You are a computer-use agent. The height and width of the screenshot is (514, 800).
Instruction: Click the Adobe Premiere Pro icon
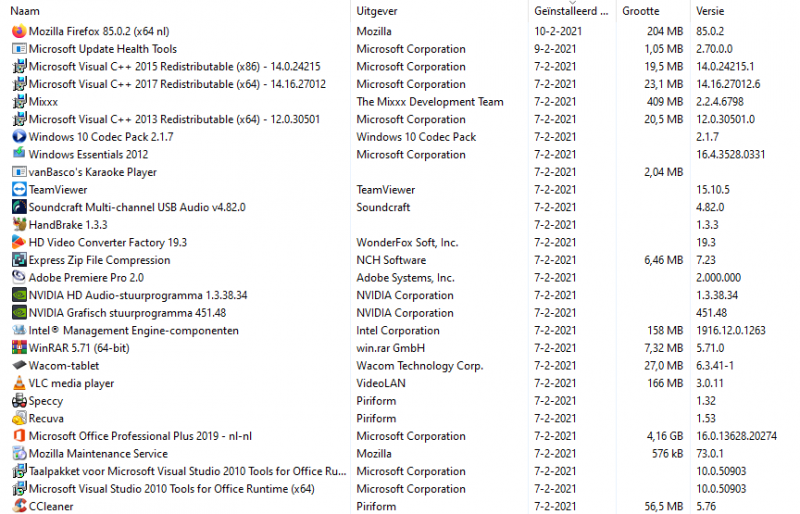pyautogui.click(x=19, y=278)
